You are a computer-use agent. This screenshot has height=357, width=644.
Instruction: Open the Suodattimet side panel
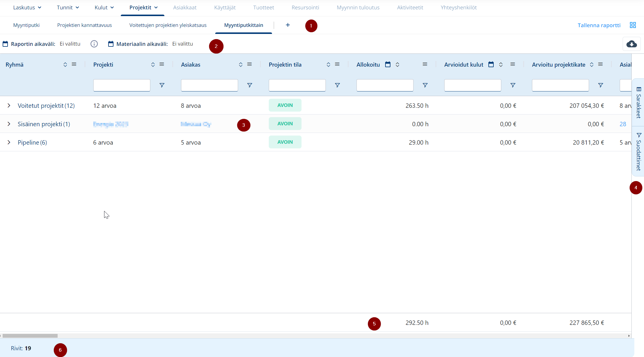638,151
